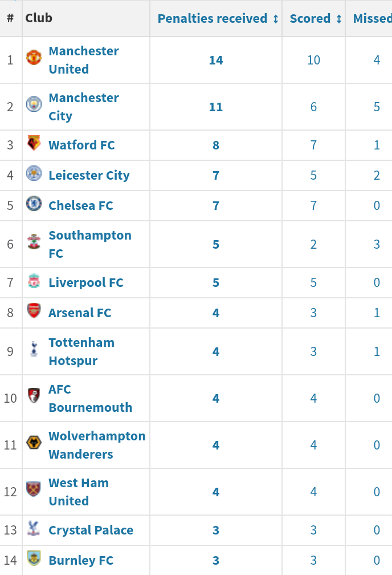Sort table by Scored column

click(316, 18)
